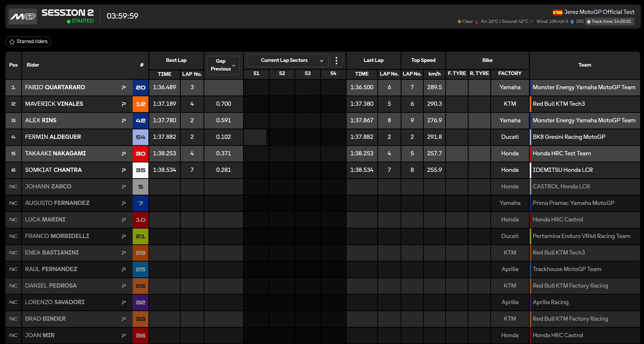Click the S1 sector header
Screen dimensions: 644x344
(256, 74)
